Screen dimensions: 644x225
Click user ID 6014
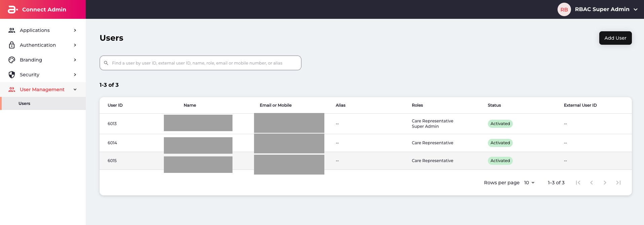[x=112, y=143]
